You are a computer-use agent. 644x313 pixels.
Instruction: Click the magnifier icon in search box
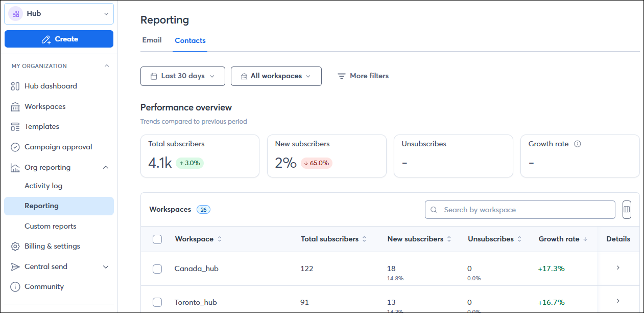[x=434, y=210]
